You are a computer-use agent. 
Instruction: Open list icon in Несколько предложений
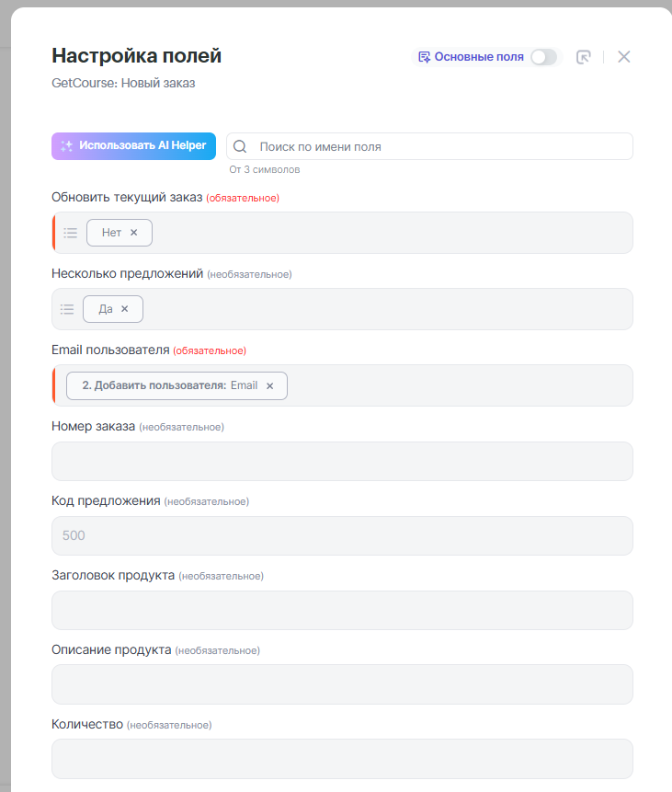point(67,309)
